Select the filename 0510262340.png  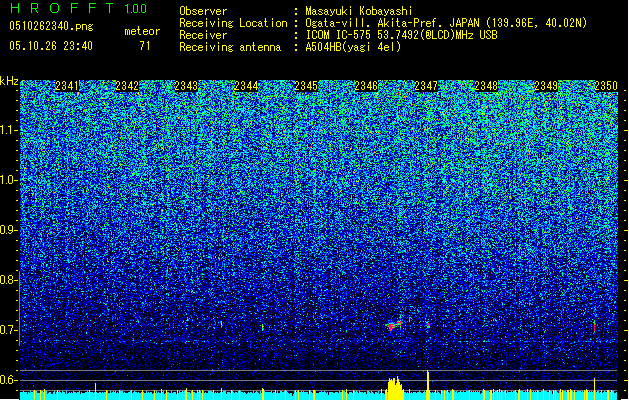point(51,26)
